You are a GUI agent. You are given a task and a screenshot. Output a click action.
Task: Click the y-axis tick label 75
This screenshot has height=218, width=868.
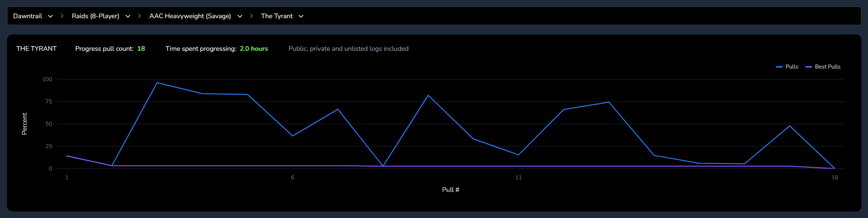tap(49, 102)
